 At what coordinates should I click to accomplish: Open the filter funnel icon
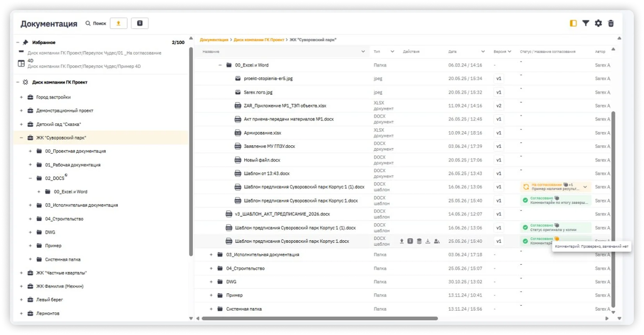click(x=585, y=23)
